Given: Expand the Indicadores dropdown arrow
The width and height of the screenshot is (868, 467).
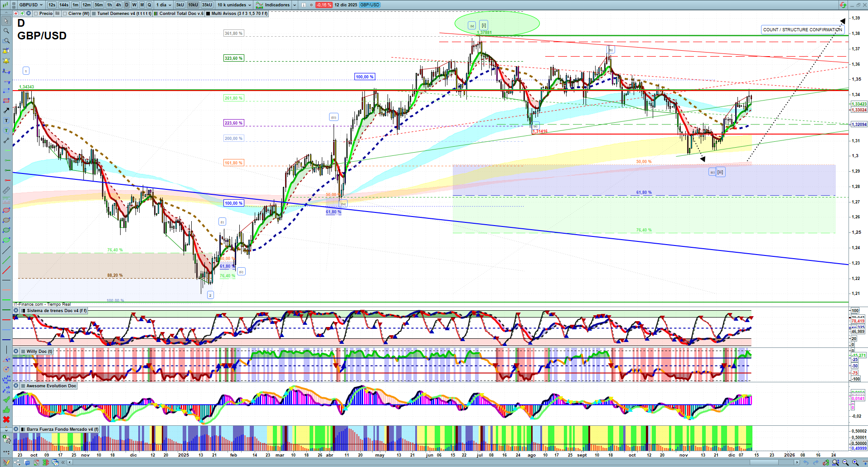Looking at the screenshot, I should tap(295, 5).
